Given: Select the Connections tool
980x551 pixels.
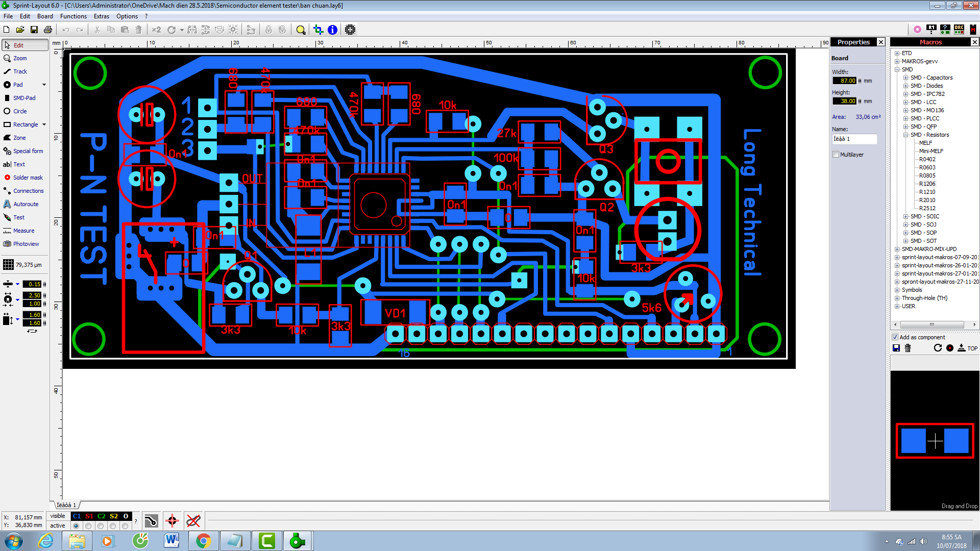Looking at the screenshot, I should [x=24, y=191].
